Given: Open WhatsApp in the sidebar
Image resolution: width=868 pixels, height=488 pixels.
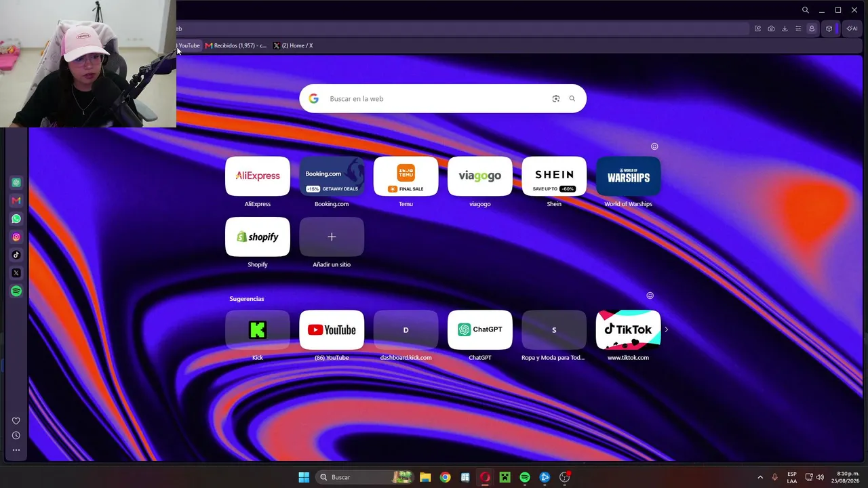Looking at the screenshot, I should 16,219.
